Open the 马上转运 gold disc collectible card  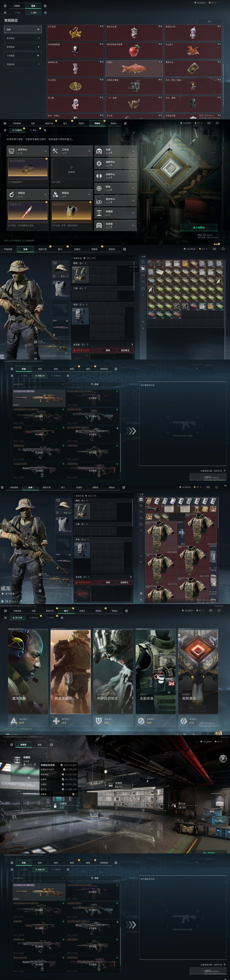coord(75,86)
